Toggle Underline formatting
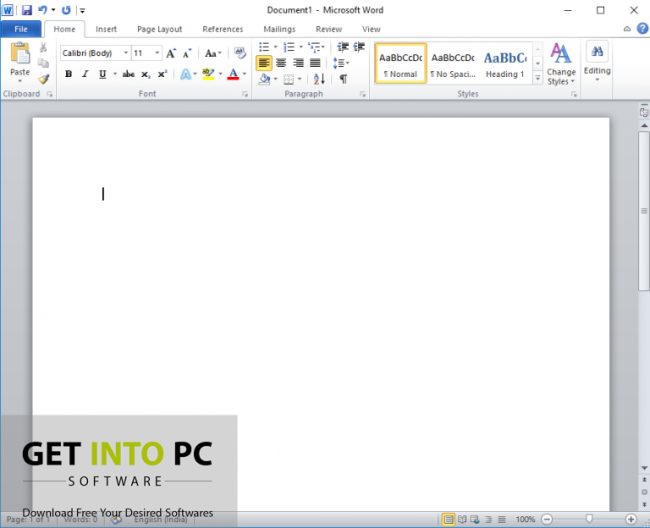The height and width of the screenshot is (528, 650). [x=102, y=74]
